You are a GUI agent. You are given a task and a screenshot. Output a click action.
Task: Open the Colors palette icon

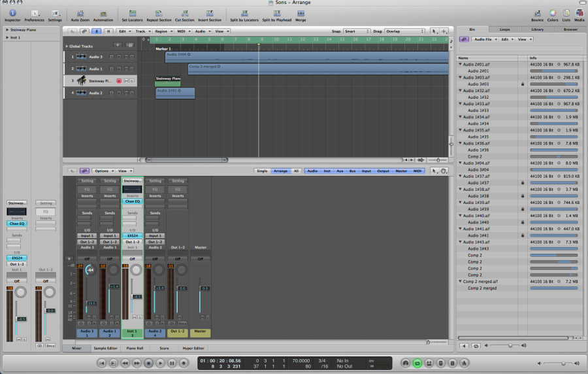pyautogui.click(x=552, y=14)
